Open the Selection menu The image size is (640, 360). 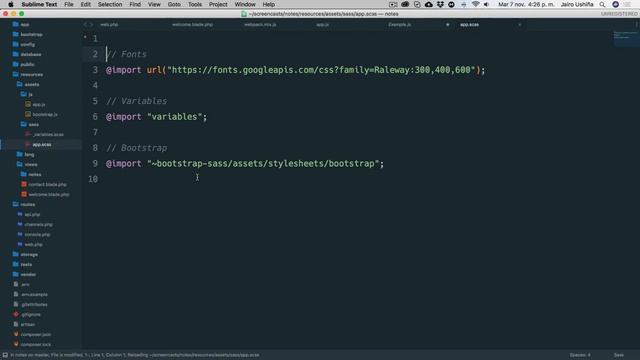110,4
